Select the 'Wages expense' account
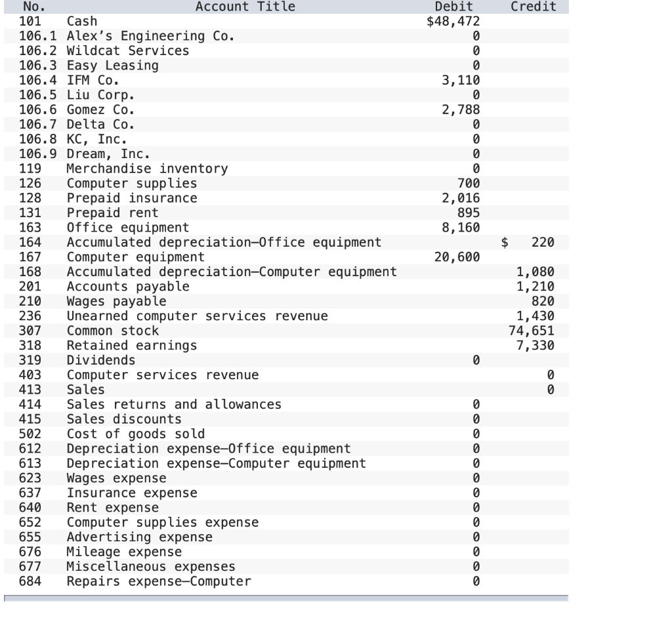The image size is (672, 618). tap(116, 478)
